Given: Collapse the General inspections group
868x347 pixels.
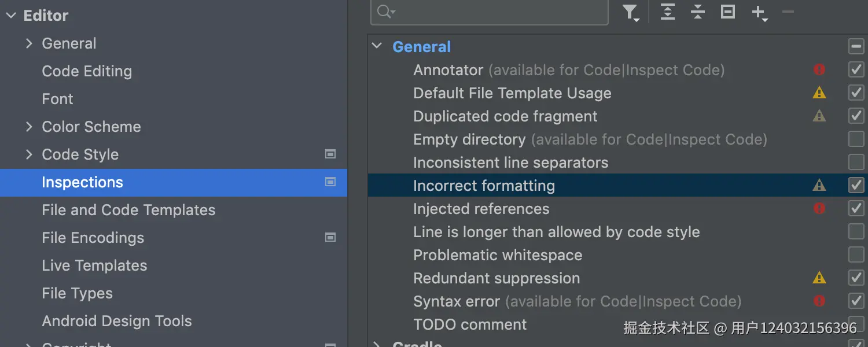Looking at the screenshot, I should (x=377, y=47).
